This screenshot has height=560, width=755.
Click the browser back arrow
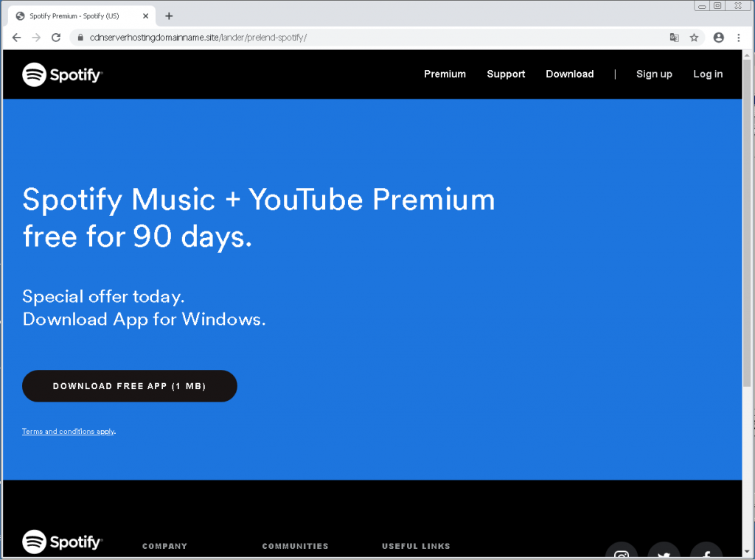click(17, 38)
